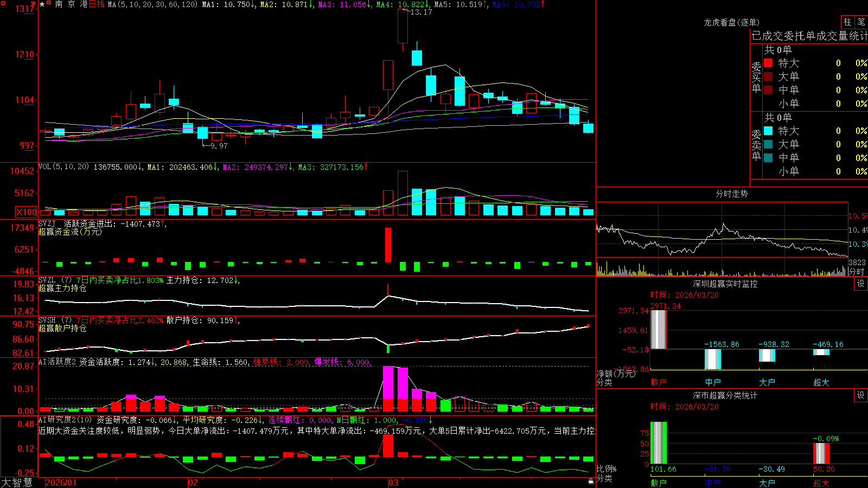Click the 深圳超赢实时监控 panel title
The image size is (868, 488).
coord(725,284)
